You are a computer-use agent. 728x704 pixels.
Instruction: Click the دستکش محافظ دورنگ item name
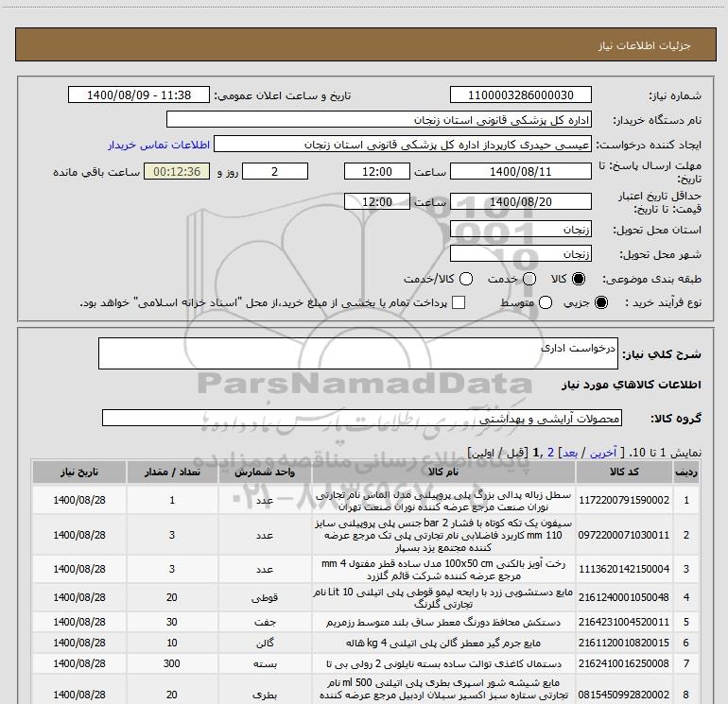click(443, 623)
